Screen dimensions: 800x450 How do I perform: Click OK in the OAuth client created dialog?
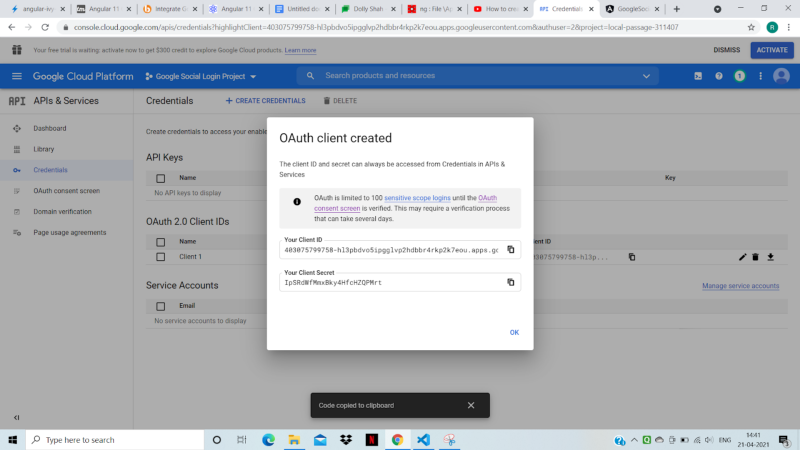coord(514,332)
